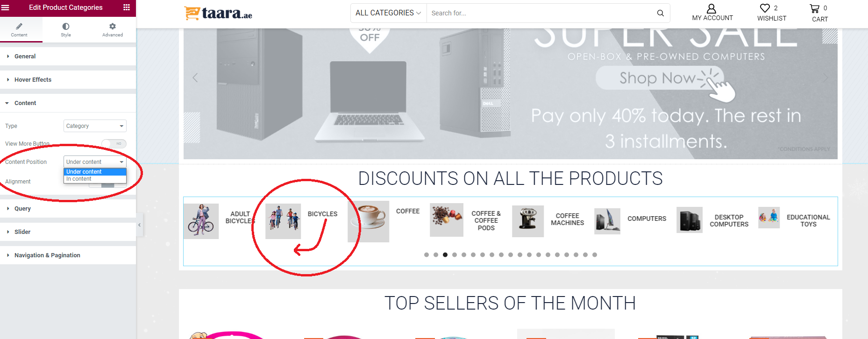This screenshot has width=868, height=339.
Task: Click the search magnifier icon
Action: point(660,13)
